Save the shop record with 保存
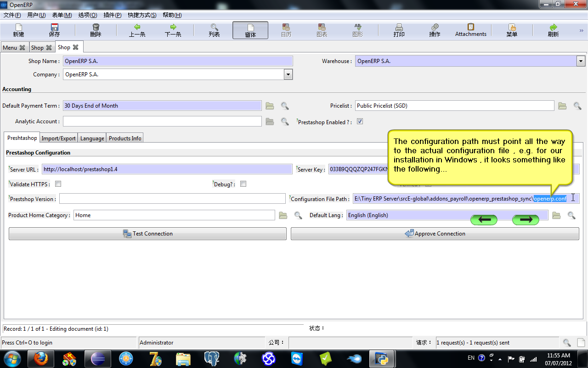This screenshot has width=588, height=368. point(54,30)
